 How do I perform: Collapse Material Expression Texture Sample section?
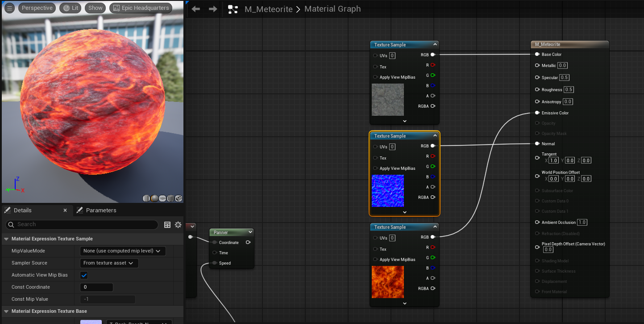6,239
